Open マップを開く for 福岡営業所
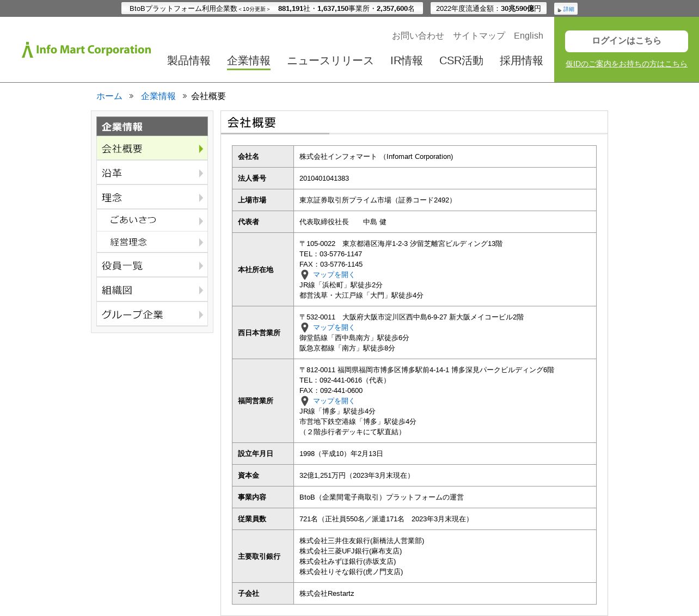The height and width of the screenshot is (616, 699). click(x=334, y=401)
